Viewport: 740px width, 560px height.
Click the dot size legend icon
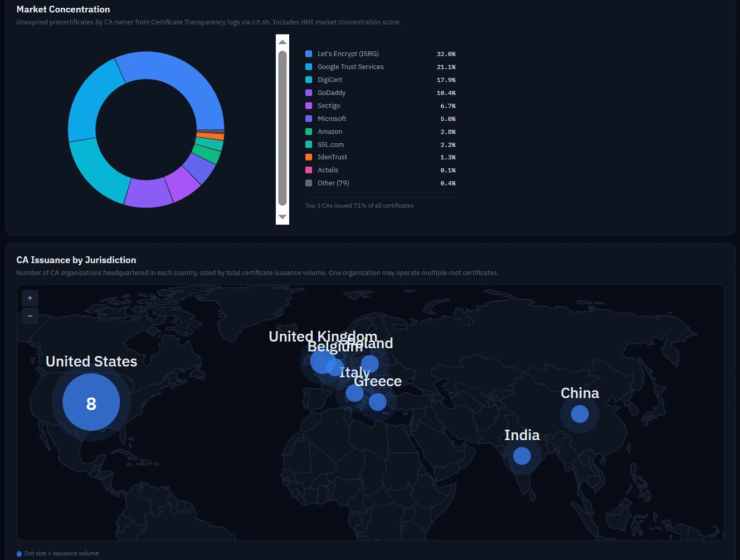pyautogui.click(x=20, y=554)
